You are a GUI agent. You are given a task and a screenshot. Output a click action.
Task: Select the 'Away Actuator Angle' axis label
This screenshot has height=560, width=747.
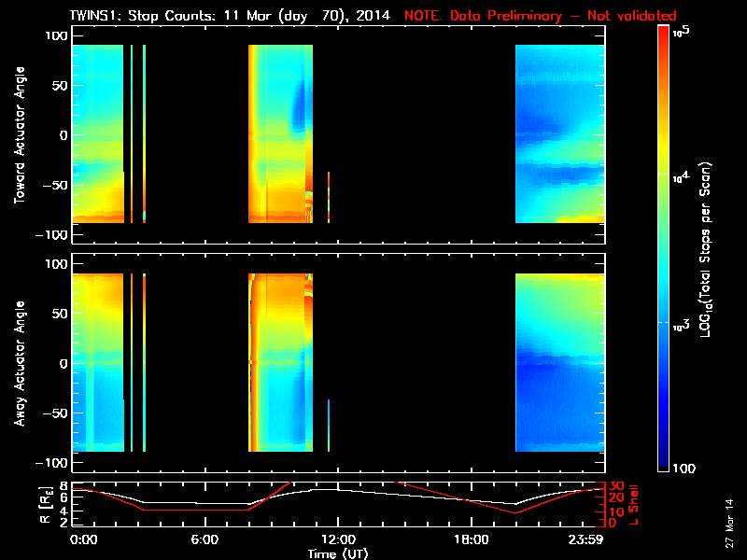17,363
